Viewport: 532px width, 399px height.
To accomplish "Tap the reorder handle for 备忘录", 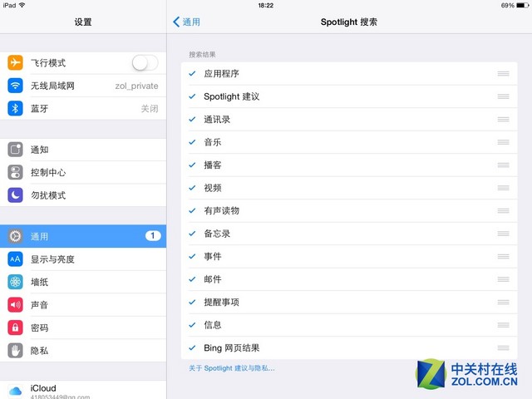I will click(503, 234).
